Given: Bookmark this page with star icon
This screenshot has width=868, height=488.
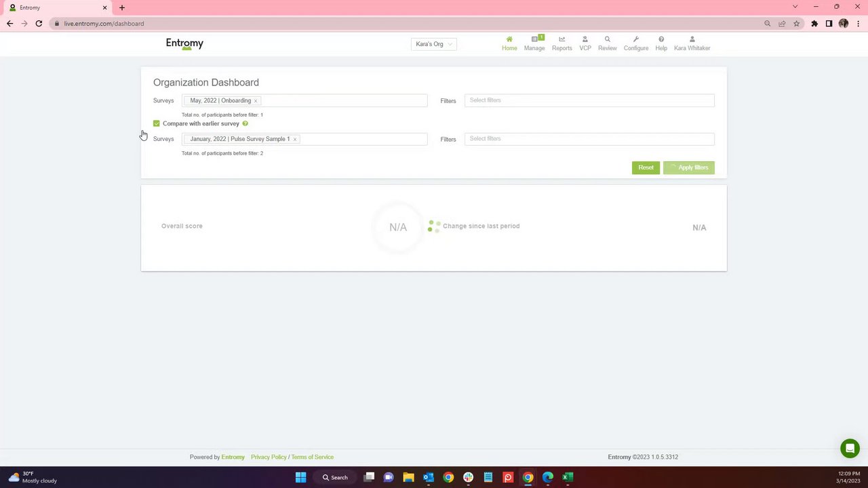Looking at the screenshot, I should (x=797, y=23).
